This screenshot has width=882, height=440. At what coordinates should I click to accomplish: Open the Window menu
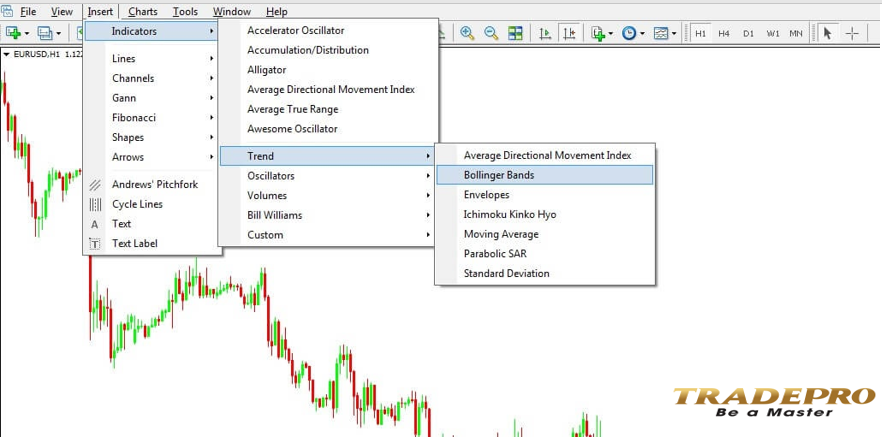pyautogui.click(x=232, y=11)
